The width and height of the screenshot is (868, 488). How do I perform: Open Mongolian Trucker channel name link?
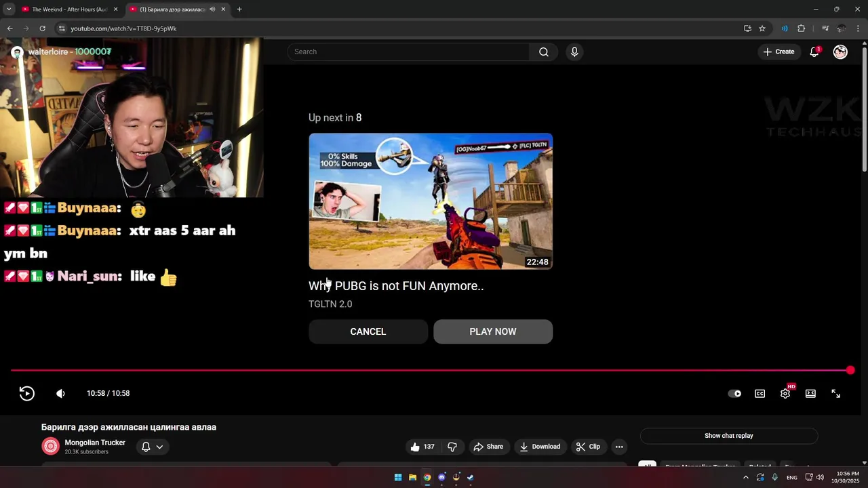pos(95,443)
